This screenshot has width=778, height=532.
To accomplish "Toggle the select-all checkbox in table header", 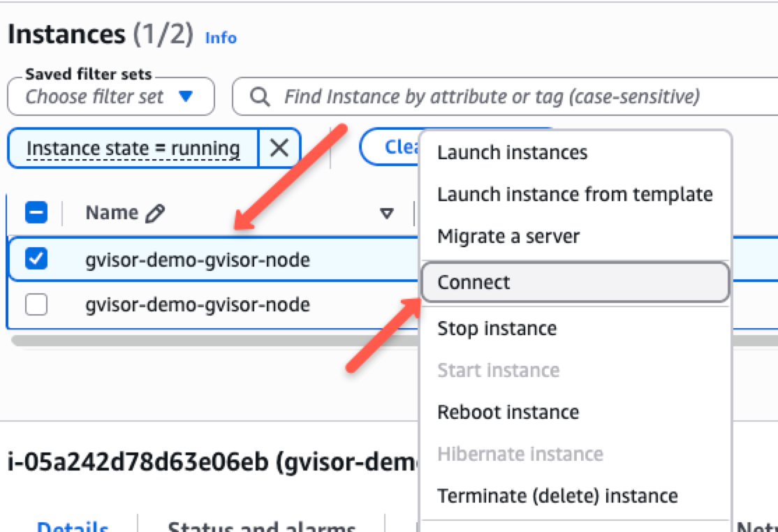I will 36,212.
